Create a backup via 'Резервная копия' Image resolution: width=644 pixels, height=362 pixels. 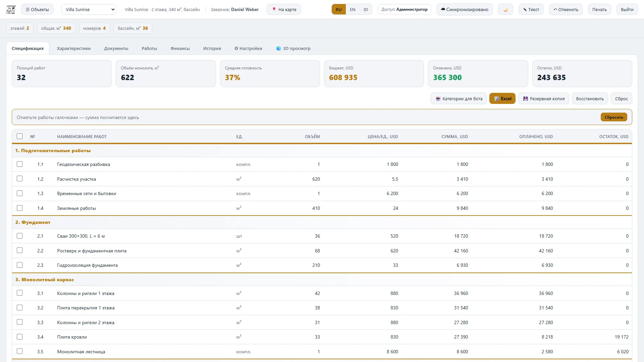point(544,99)
